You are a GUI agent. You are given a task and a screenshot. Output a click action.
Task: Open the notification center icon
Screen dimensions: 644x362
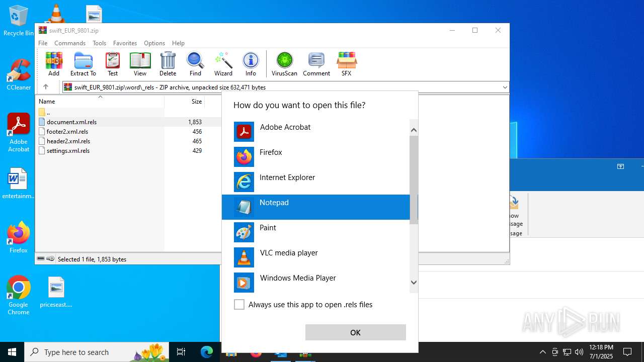point(627,352)
